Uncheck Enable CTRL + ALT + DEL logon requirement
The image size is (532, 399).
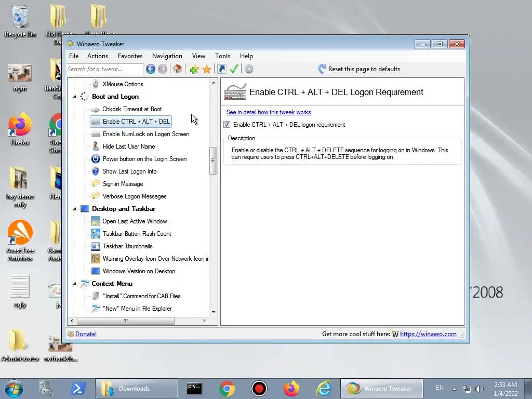click(x=227, y=125)
